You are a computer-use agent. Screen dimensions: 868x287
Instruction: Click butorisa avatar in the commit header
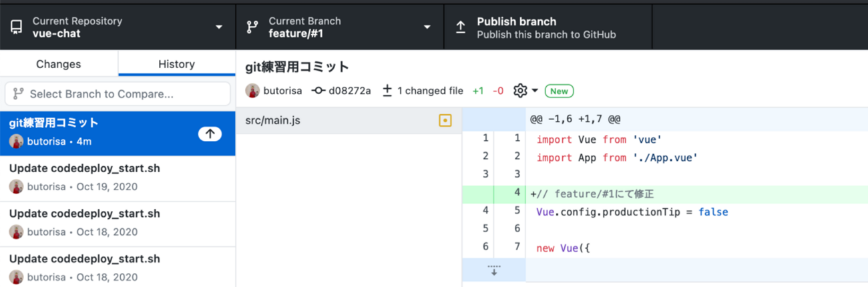coord(252,90)
